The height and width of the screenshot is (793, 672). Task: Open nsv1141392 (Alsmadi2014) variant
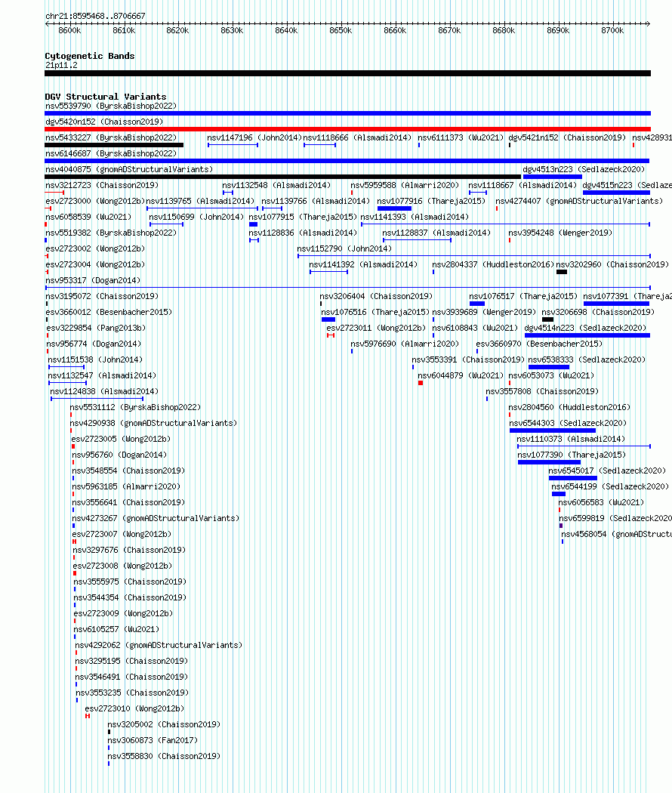(363, 264)
